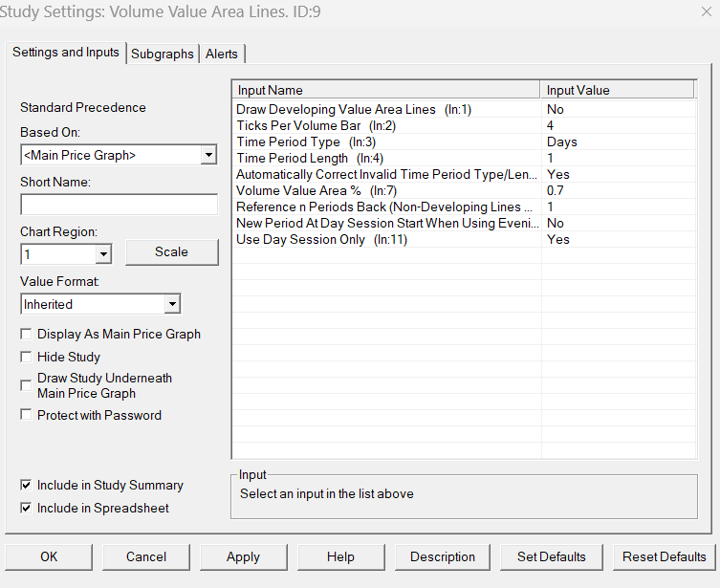Open the Alerts tab
This screenshot has width=720, height=588.
(x=223, y=54)
